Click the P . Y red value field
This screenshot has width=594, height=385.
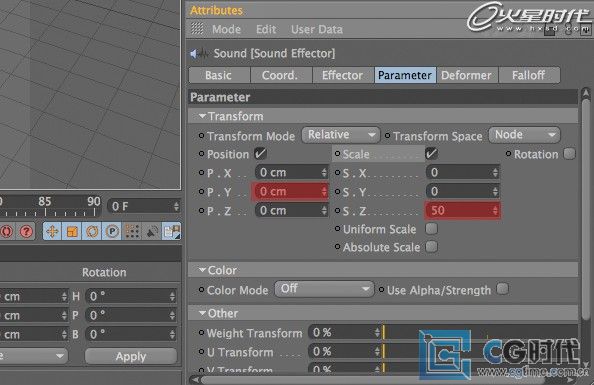[290, 191]
